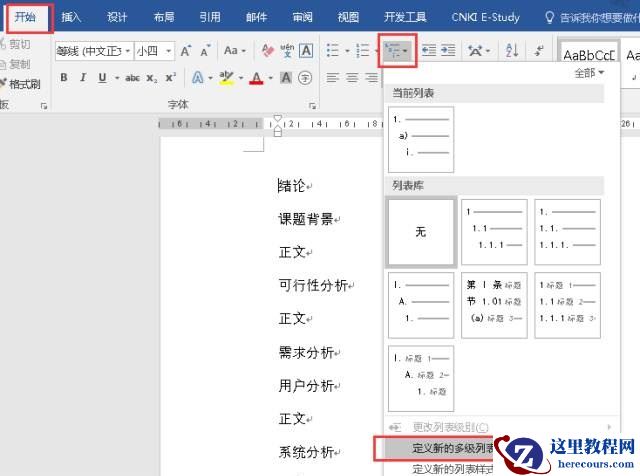Choose the I.标题1 A.标题2 list format
This screenshot has height=476, width=640.
pyautogui.click(x=421, y=379)
